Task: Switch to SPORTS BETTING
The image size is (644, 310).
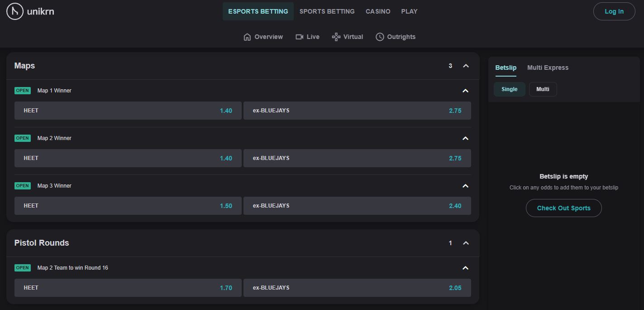Action: coord(327,11)
